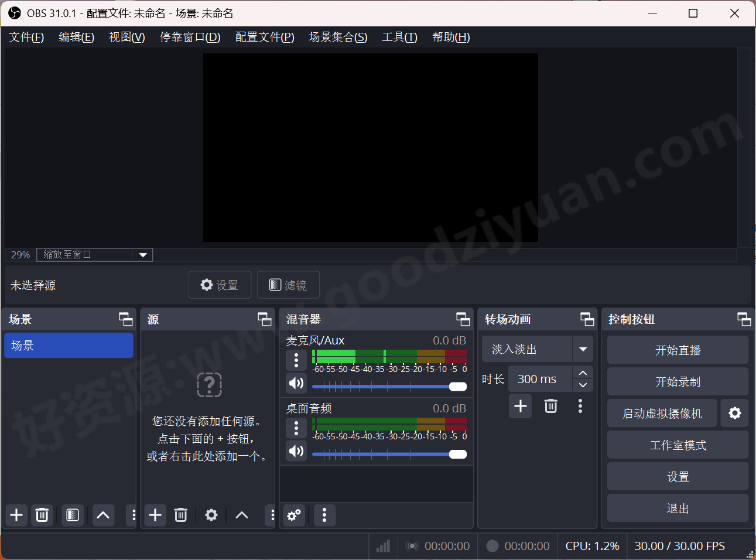Viewport: 756px width, 560px height.
Task: Mute the 麦克风/Aux audio source
Action: click(296, 383)
